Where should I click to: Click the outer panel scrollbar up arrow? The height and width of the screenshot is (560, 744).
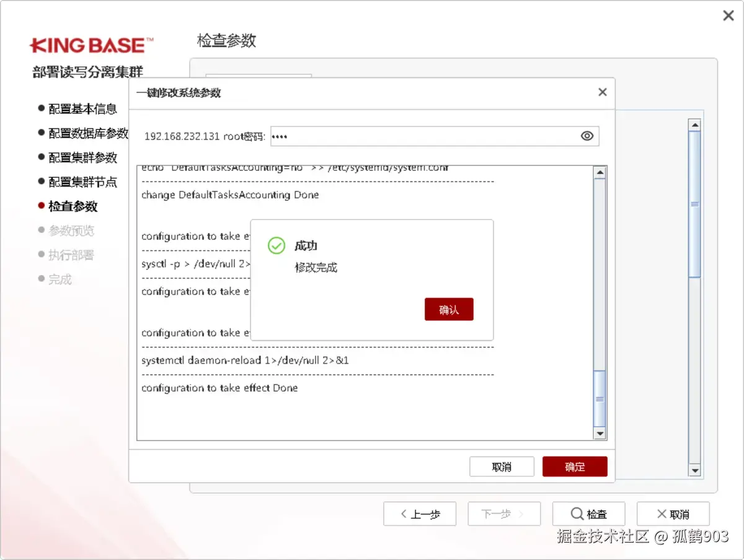coord(695,125)
